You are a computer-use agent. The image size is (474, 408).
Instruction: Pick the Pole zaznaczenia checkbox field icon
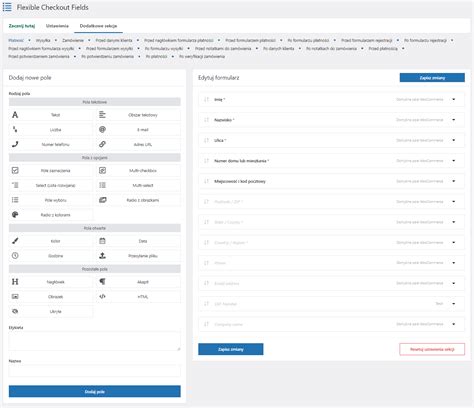pos(15,170)
